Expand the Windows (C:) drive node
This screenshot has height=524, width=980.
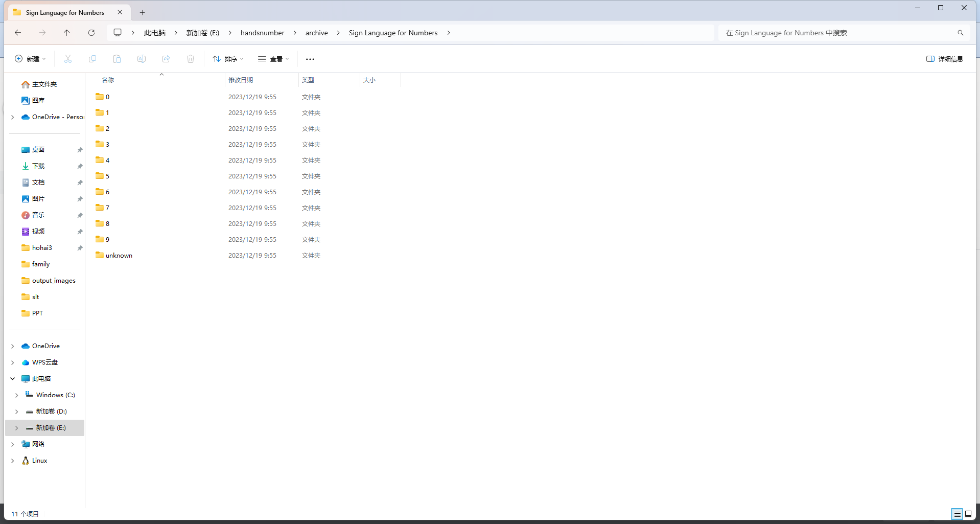click(x=17, y=395)
